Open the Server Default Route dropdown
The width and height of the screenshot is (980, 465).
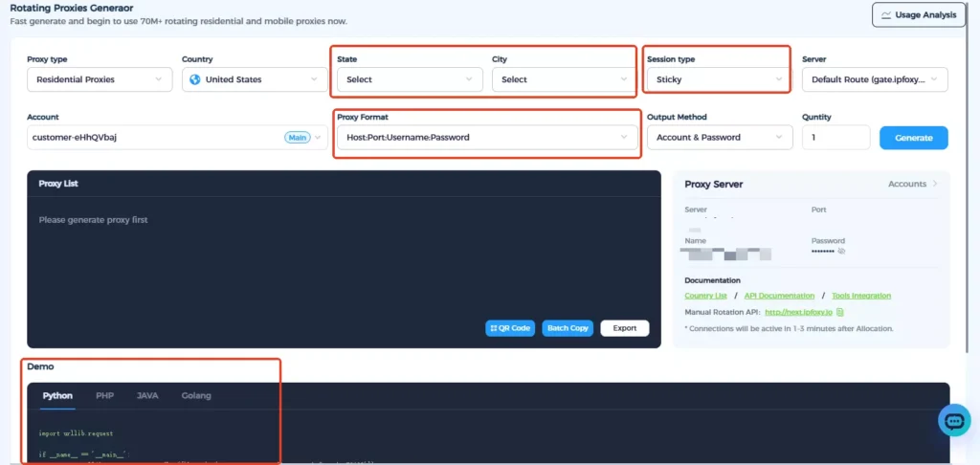[875, 79]
